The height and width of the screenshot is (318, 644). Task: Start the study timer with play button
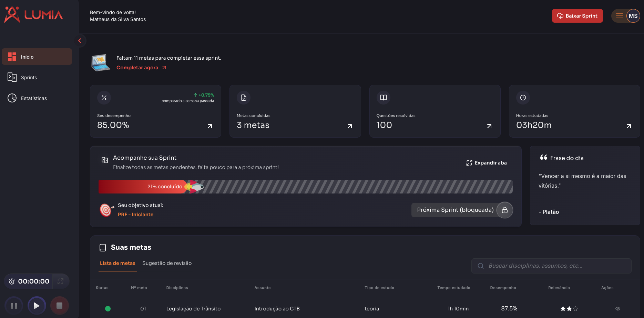37,306
